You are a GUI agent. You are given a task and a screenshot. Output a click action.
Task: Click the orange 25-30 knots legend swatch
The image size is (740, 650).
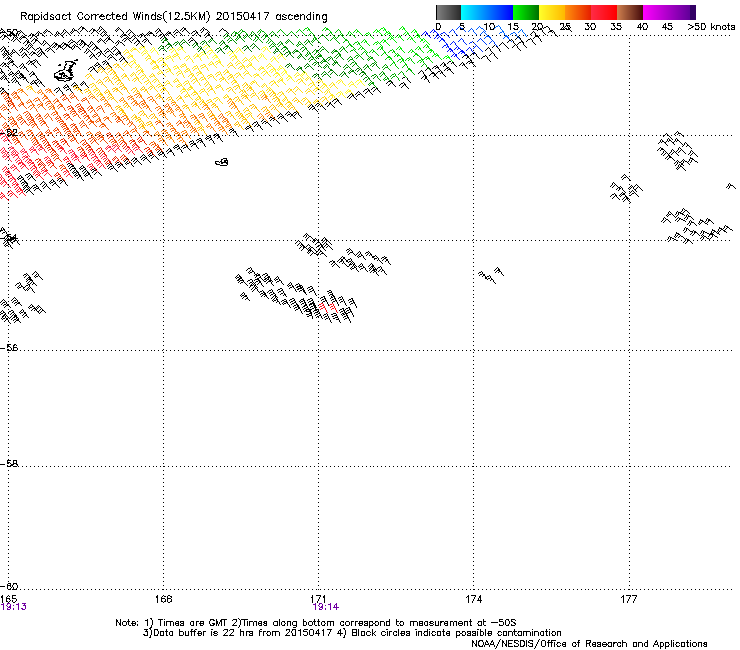[578, 12]
